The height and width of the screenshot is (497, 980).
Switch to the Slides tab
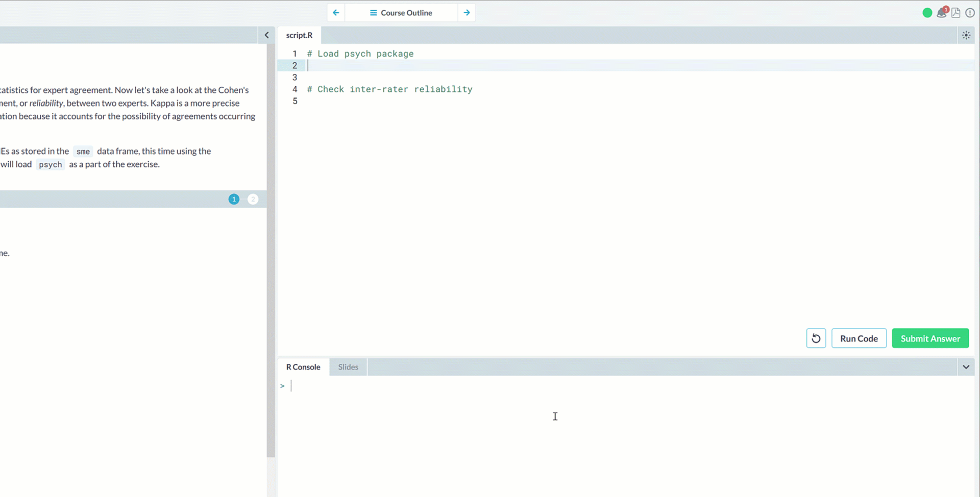pos(348,367)
